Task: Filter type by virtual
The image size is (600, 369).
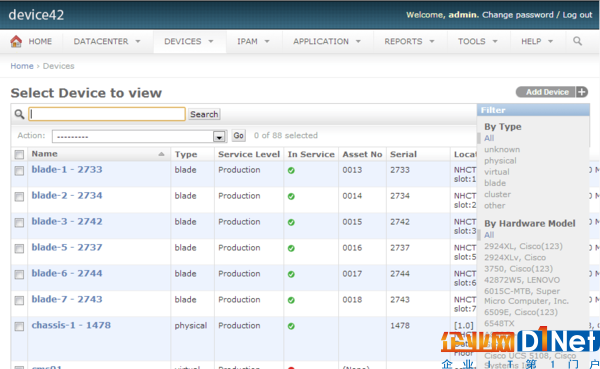Action: pyautogui.click(x=497, y=172)
